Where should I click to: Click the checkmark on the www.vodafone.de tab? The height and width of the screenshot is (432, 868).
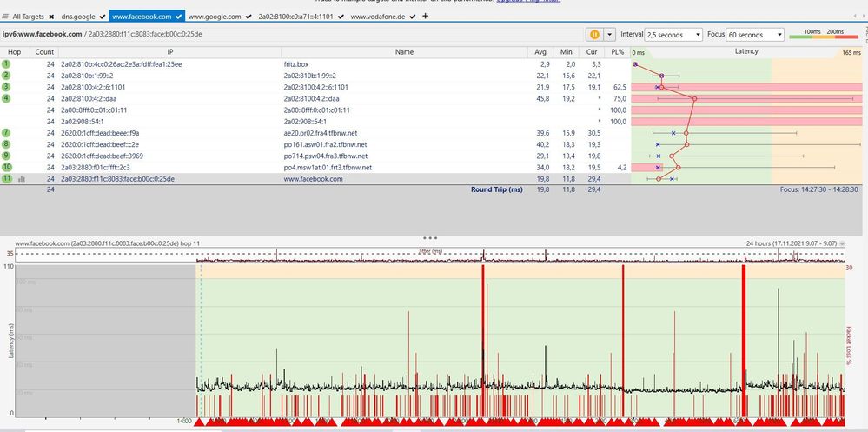click(414, 17)
